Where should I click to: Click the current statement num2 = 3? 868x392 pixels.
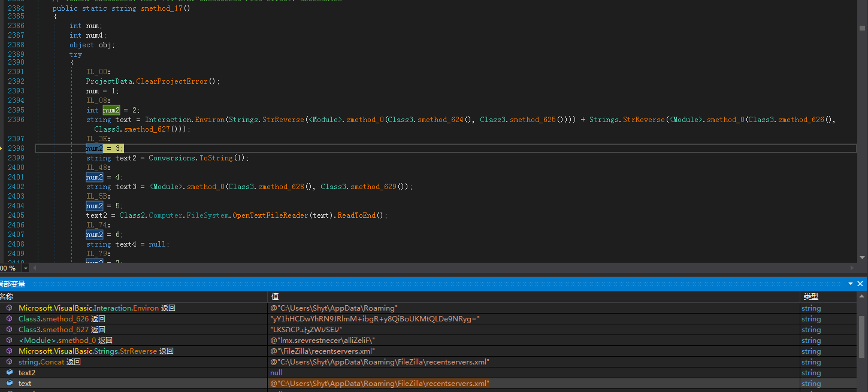click(105, 148)
